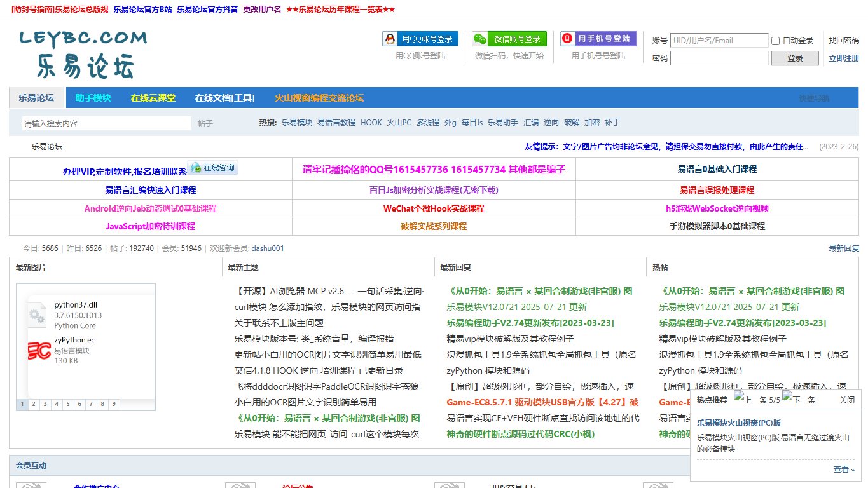Open WeChat个微Hook实战课程 link
The width and height of the screenshot is (868, 488).
pyautogui.click(x=434, y=208)
